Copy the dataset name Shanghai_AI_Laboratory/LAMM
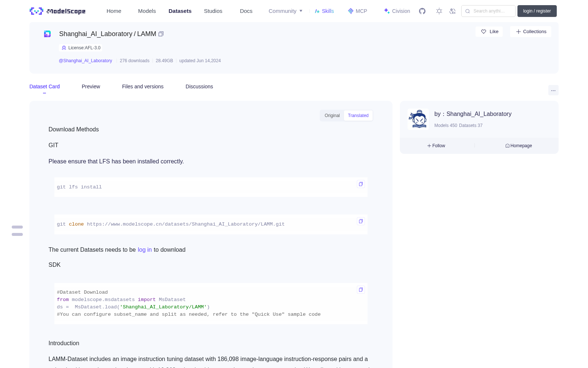 coord(161,34)
